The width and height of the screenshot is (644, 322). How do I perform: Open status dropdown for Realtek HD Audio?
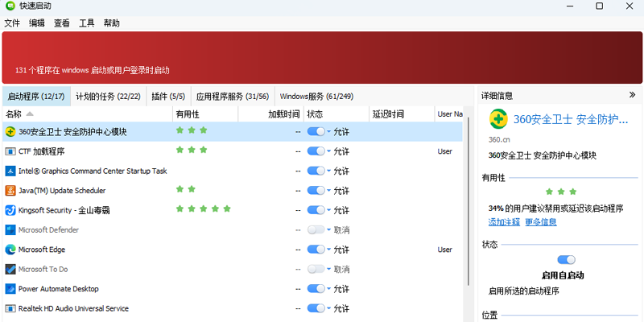coord(329,308)
